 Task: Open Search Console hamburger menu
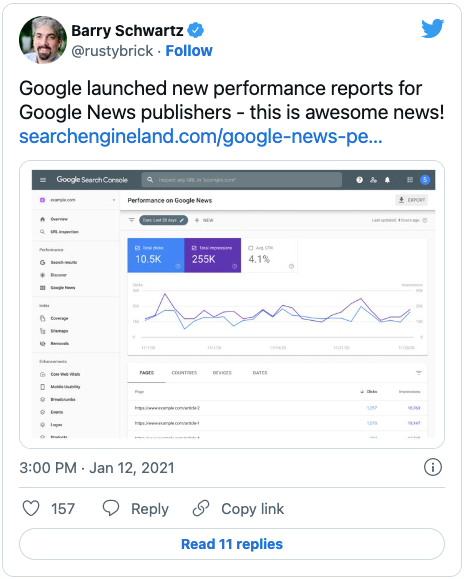point(43,180)
